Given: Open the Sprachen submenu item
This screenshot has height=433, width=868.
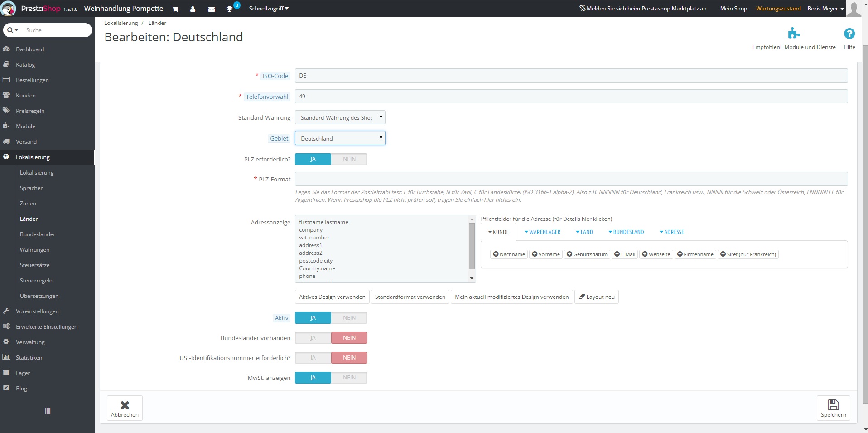Looking at the screenshot, I should point(32,188).
